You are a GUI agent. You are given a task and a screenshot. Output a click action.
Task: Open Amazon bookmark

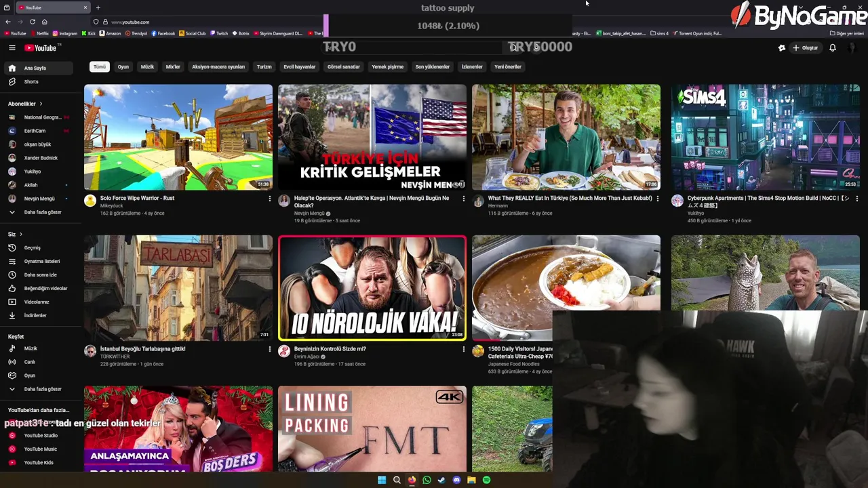pos(111,33)
